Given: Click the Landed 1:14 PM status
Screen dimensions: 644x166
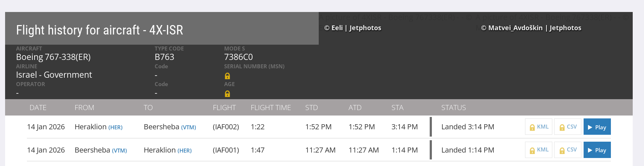Looking at the screenshot, I should pos(468,150).
